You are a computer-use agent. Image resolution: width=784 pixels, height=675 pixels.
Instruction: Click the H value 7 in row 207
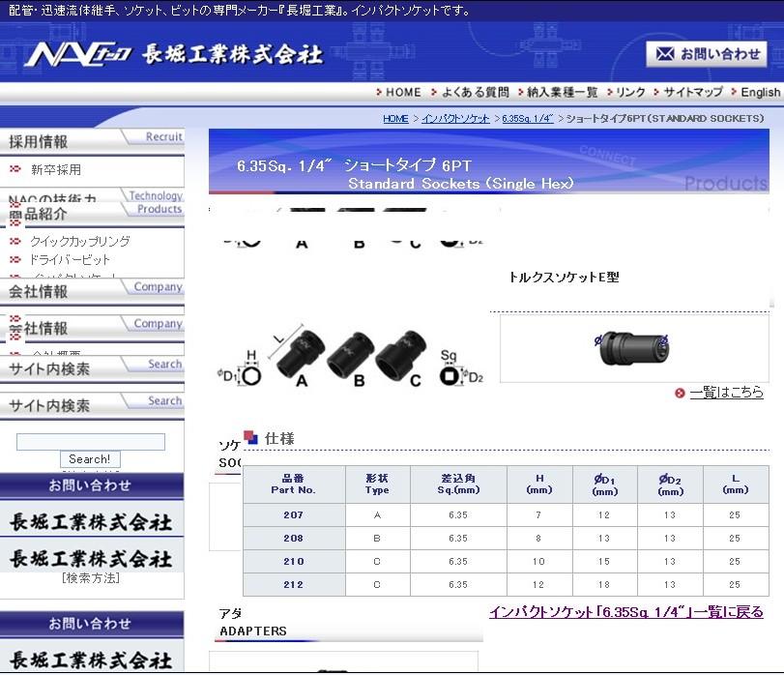click(x=538, y=515)
